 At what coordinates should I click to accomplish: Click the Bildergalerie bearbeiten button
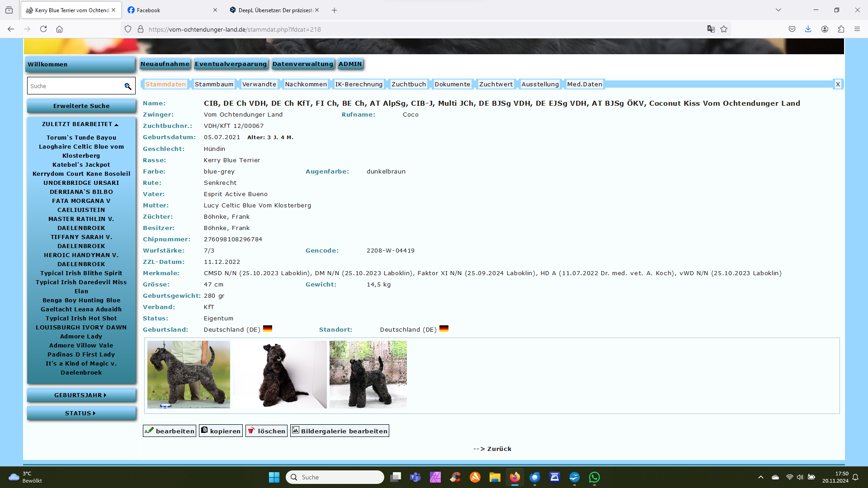click(x=340, y=431)
